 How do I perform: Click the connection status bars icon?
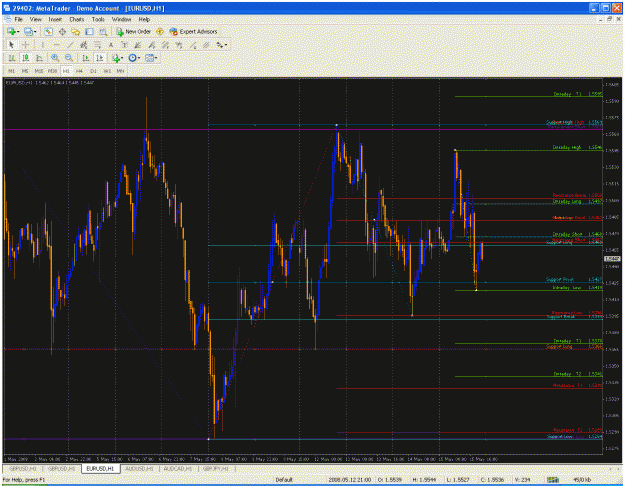552,480
